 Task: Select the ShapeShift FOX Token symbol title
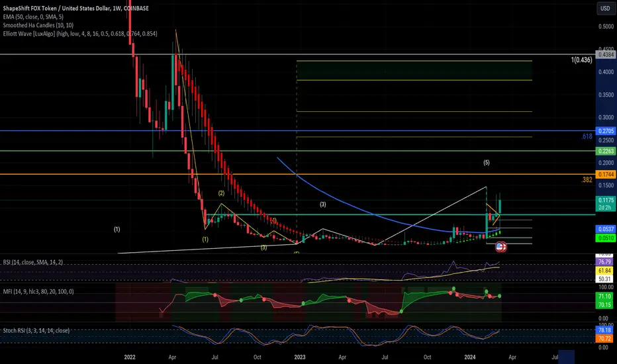click(x=76, y=8)
